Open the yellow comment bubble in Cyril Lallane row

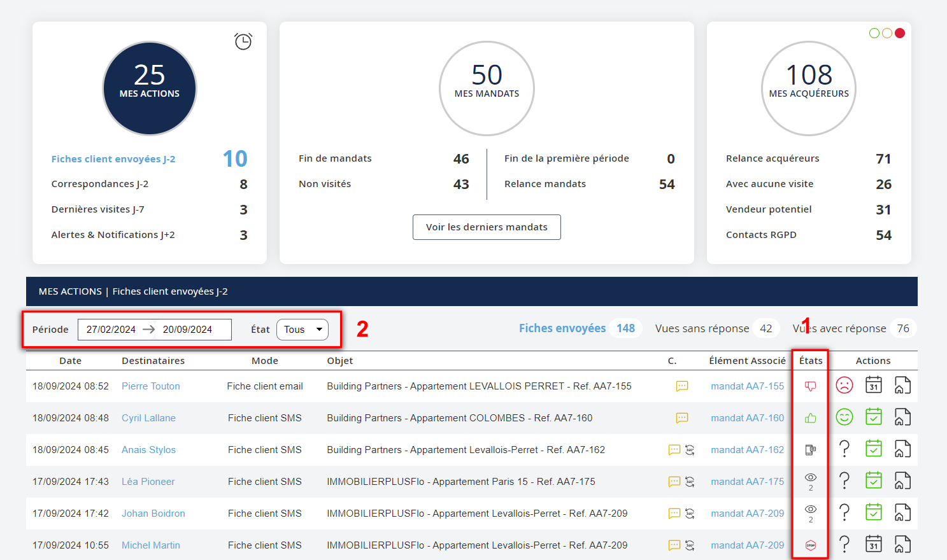point(681,418)
